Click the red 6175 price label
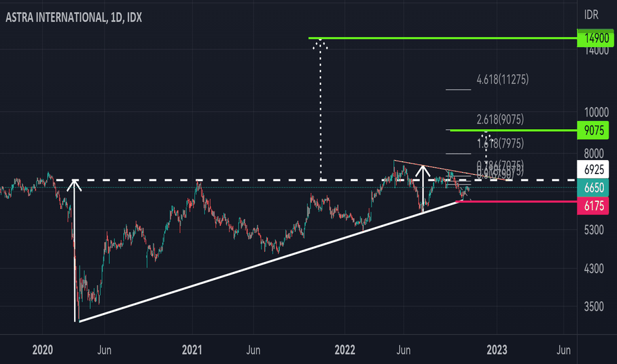This screenshot has width=617, height=364. [593, 206]
